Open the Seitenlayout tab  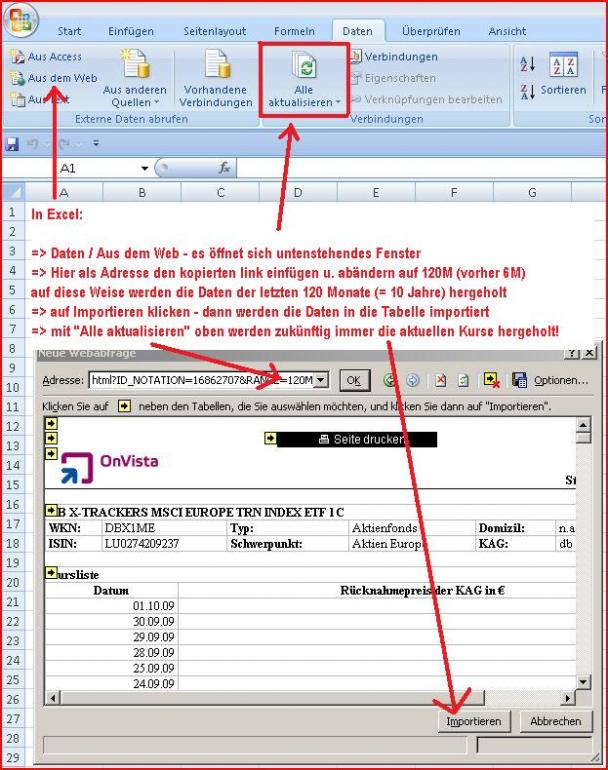coord(215,31)
